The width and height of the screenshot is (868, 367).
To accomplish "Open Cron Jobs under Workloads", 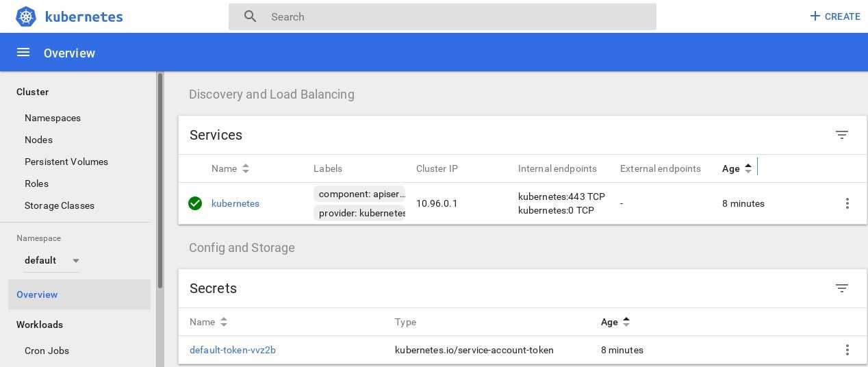I will pyautogui.click(x=47, y=351).
